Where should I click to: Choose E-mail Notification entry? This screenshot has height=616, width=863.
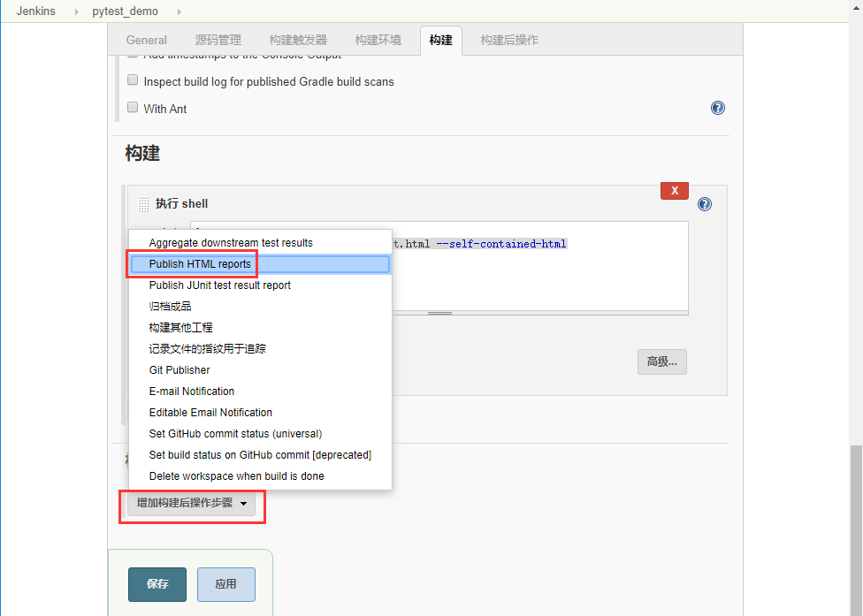point(260,392)
